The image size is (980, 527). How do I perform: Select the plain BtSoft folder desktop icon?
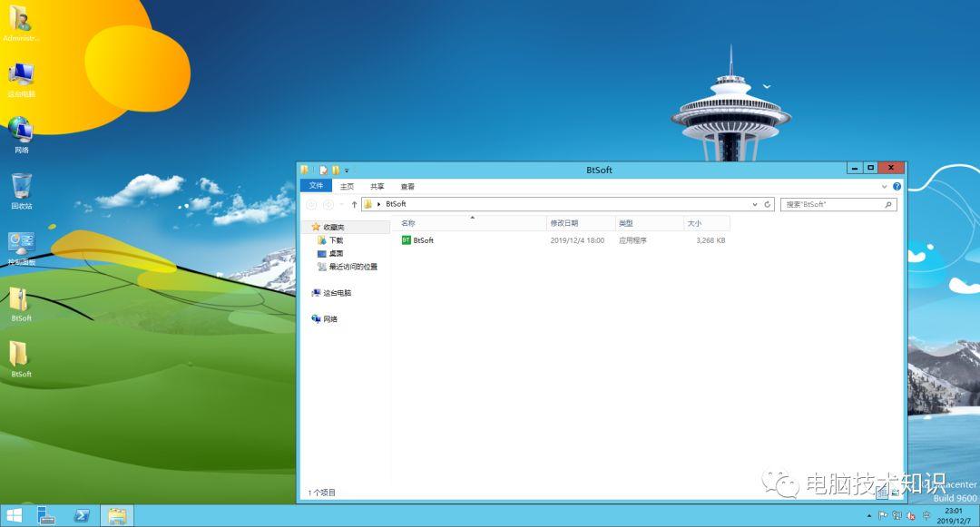point(19,360)
